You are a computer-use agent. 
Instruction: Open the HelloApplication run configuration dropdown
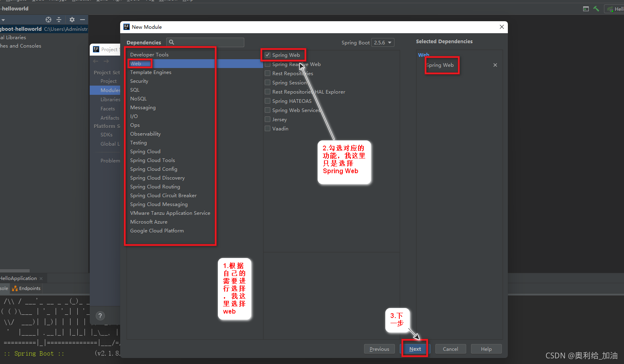615,9
